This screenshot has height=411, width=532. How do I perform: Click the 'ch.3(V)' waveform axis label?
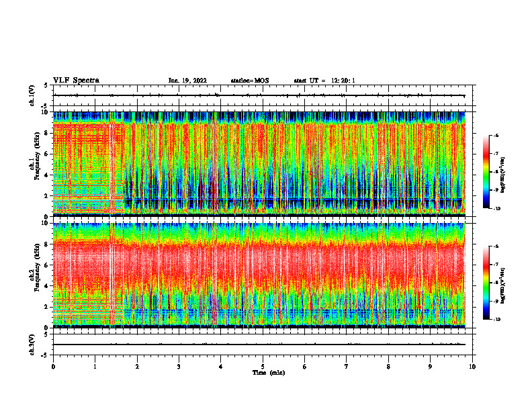[x=32, y=345]
